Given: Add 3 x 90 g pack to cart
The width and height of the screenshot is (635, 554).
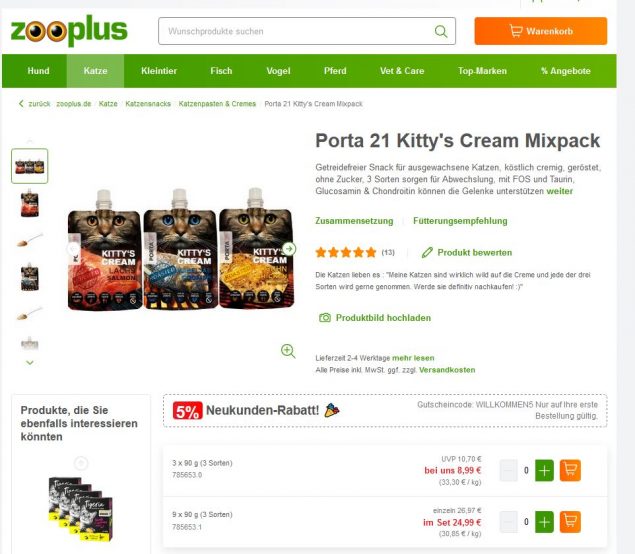Looking at the screenshot, I should [x=570, y=470].
